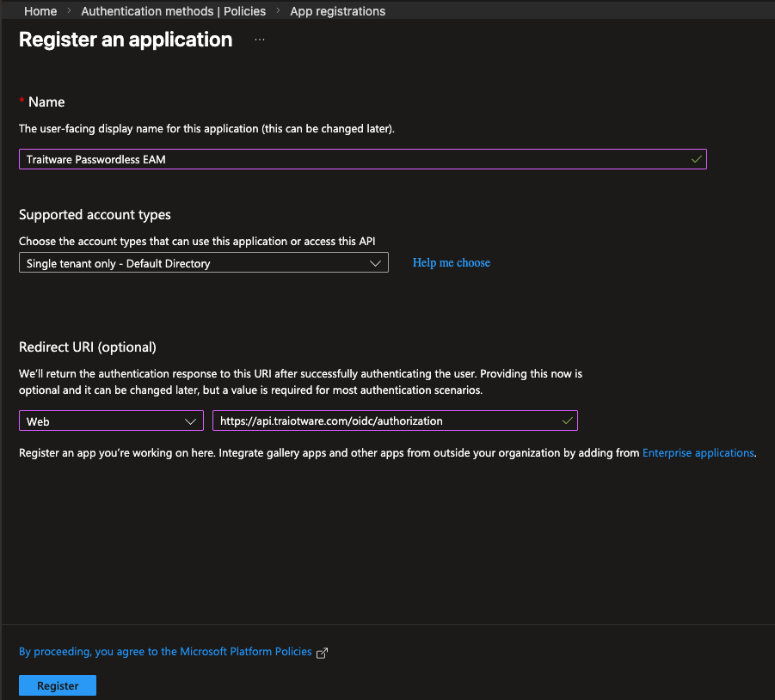Click into the Redirect URI URL field
Image resolution: width=775 pixels, height=700 pixels.
point(387,421)
